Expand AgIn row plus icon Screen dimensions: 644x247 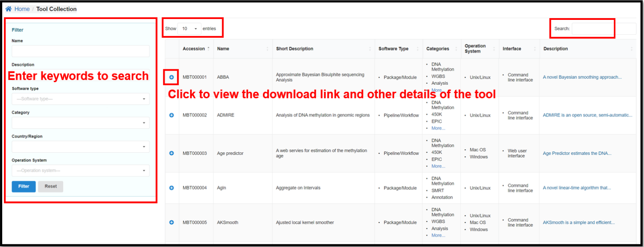[172, 188]
